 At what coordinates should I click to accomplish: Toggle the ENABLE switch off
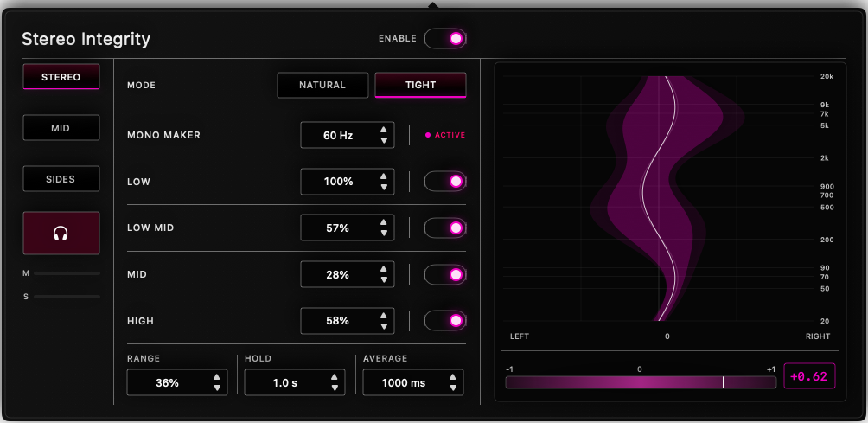(x=445, y=39)
